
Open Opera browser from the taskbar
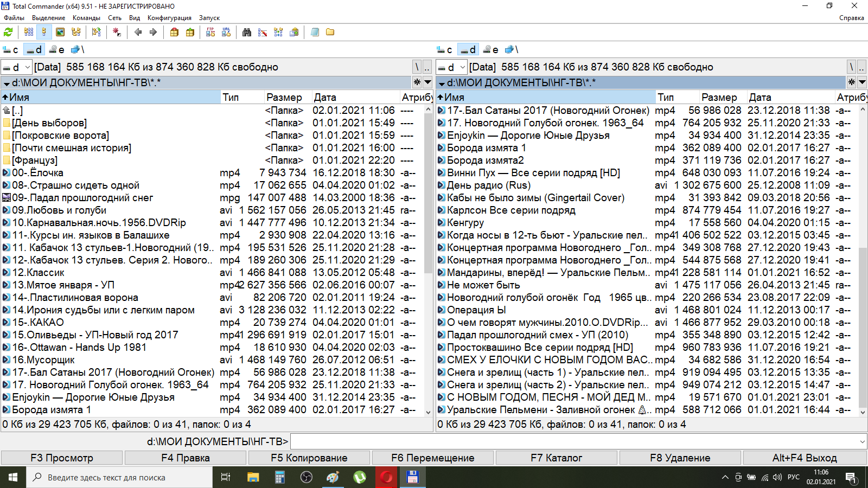(386, 477)
